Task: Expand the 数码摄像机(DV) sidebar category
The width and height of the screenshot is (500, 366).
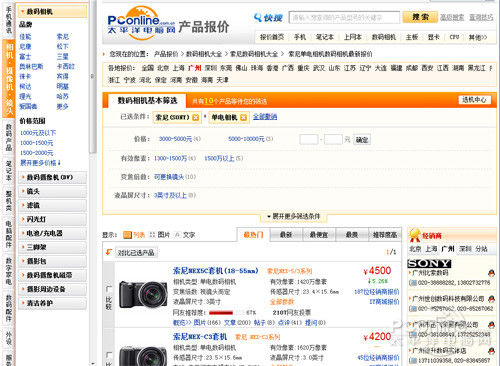Action: [x=53, y=177]
